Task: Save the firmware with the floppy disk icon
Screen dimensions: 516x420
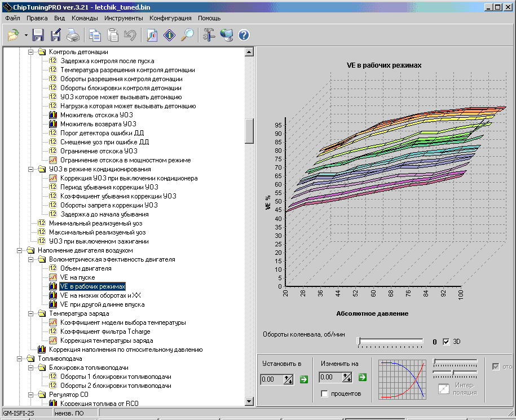Action: [38, 36]
